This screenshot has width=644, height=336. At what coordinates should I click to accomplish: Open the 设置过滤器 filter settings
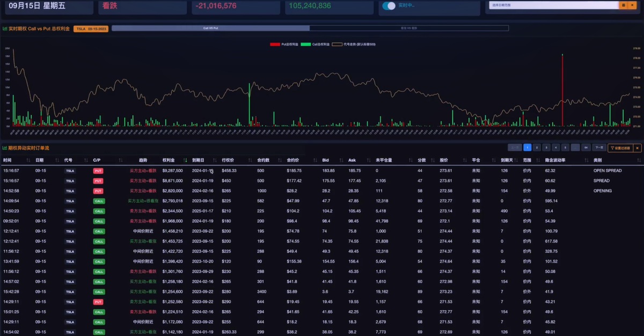(620, 148)
